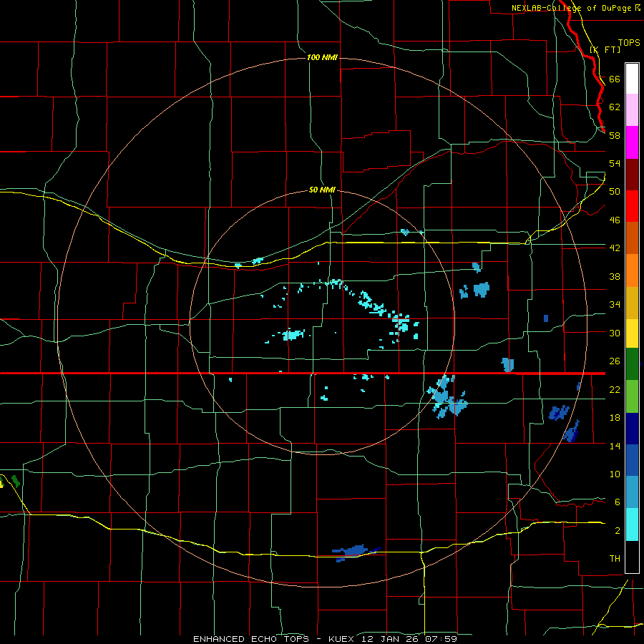Click the 26 value on the legend
Image resolution: width=644 pixels, height=644 pixels.
[x=615, y=361]
